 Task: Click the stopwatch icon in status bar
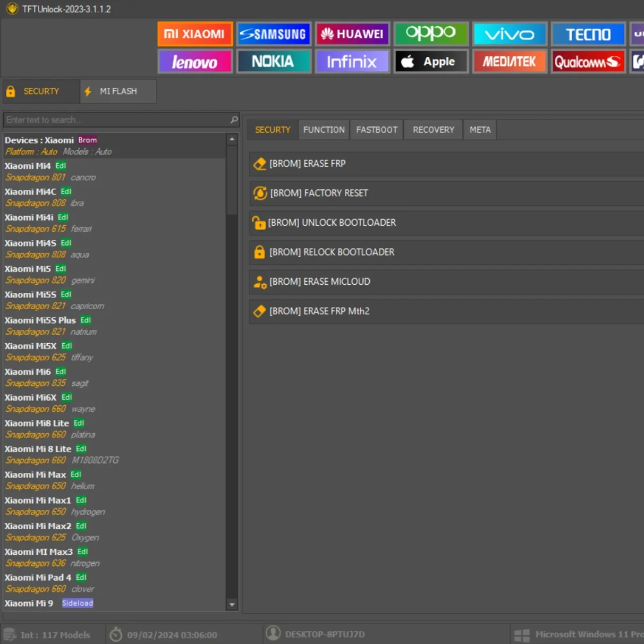click(x=116, y=634)
